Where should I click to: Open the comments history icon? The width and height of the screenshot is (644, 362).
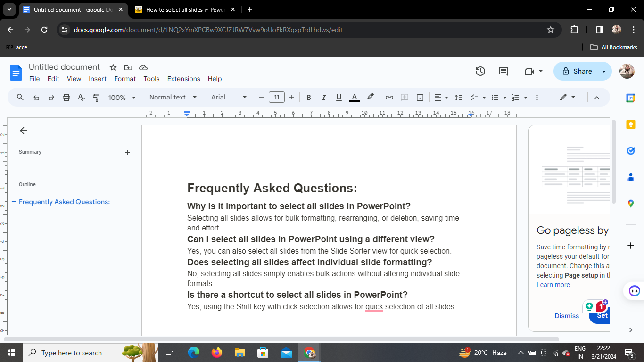point(504,71)
